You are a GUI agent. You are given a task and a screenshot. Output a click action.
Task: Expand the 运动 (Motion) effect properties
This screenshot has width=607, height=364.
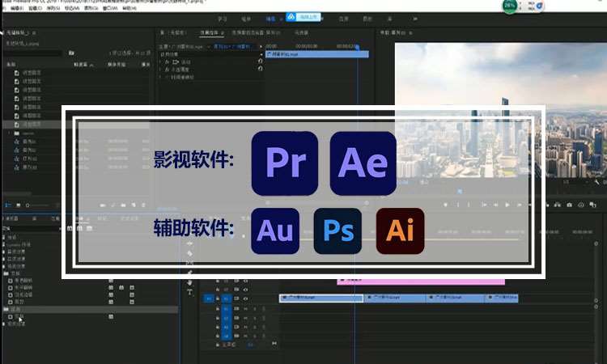pos(160,61)
